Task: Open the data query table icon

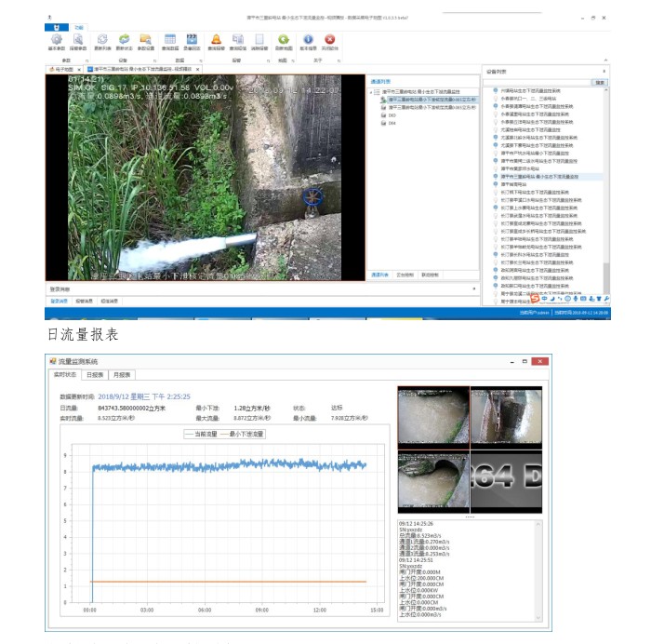Action: coord(170,39)
